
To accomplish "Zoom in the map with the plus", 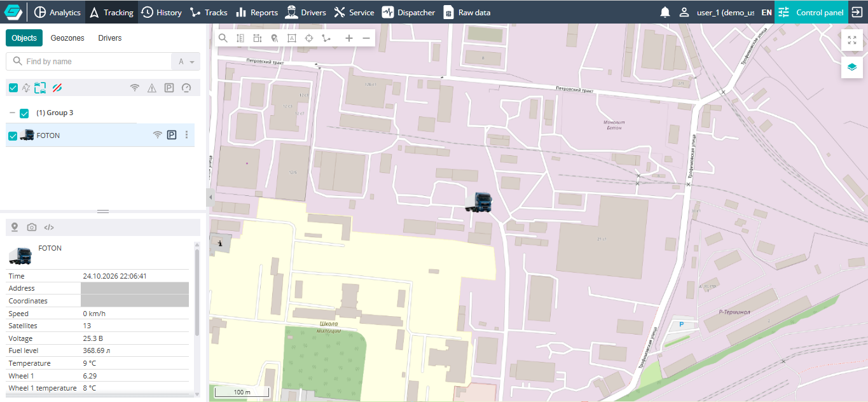I will coord(348,38).
